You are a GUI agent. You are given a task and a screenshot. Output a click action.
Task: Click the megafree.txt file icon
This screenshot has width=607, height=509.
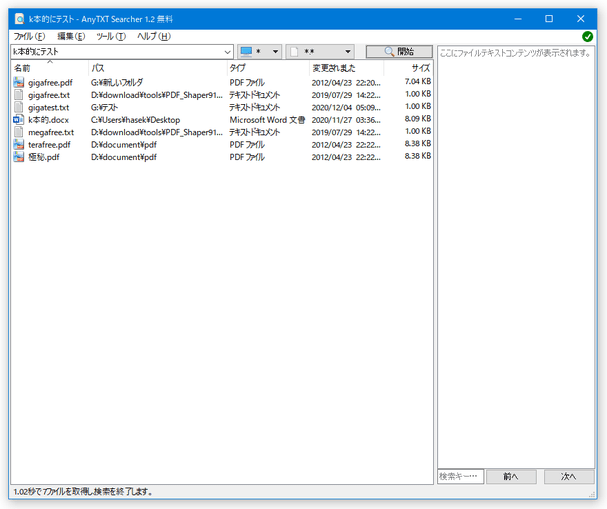19,132
